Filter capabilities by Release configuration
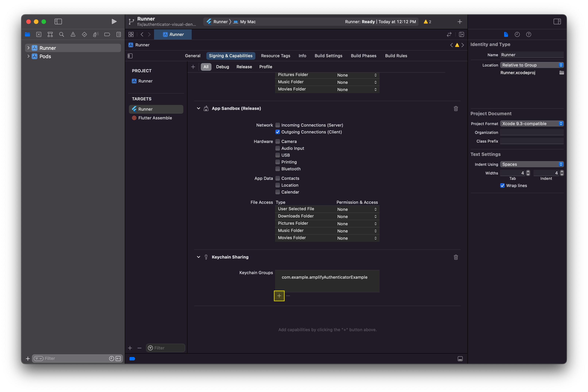The width and height of the screenshot is (588, 392). (x=244, y=67)
